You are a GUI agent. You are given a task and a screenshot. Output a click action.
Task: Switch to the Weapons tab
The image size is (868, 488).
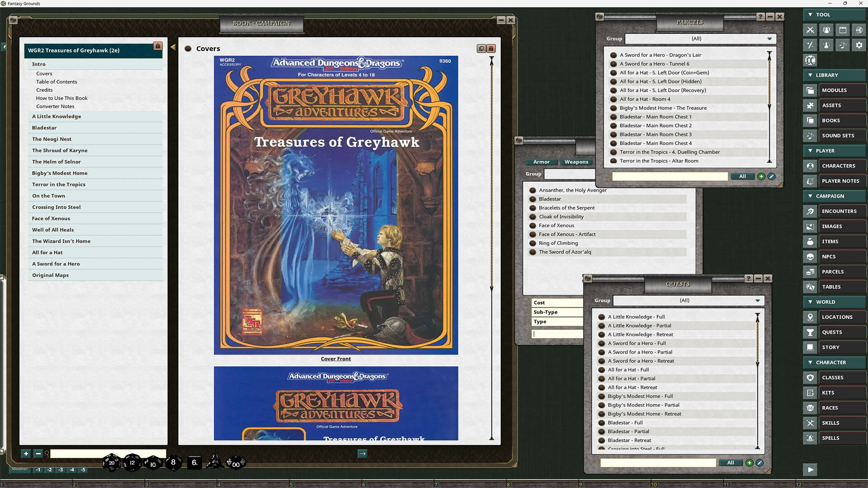click(x=576, y=162)
